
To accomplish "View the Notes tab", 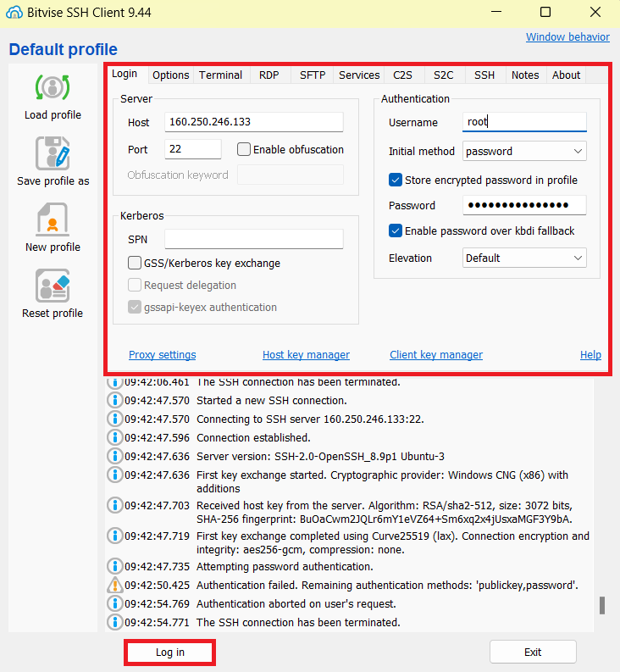I will pos(525,75).
